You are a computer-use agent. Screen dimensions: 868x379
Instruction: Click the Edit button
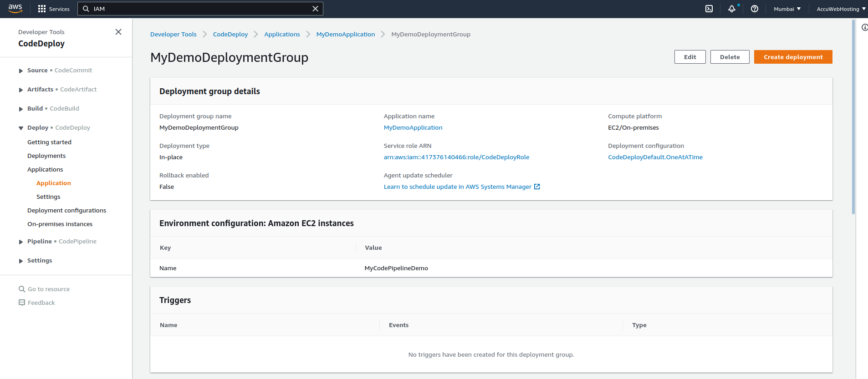coord(690,57)
